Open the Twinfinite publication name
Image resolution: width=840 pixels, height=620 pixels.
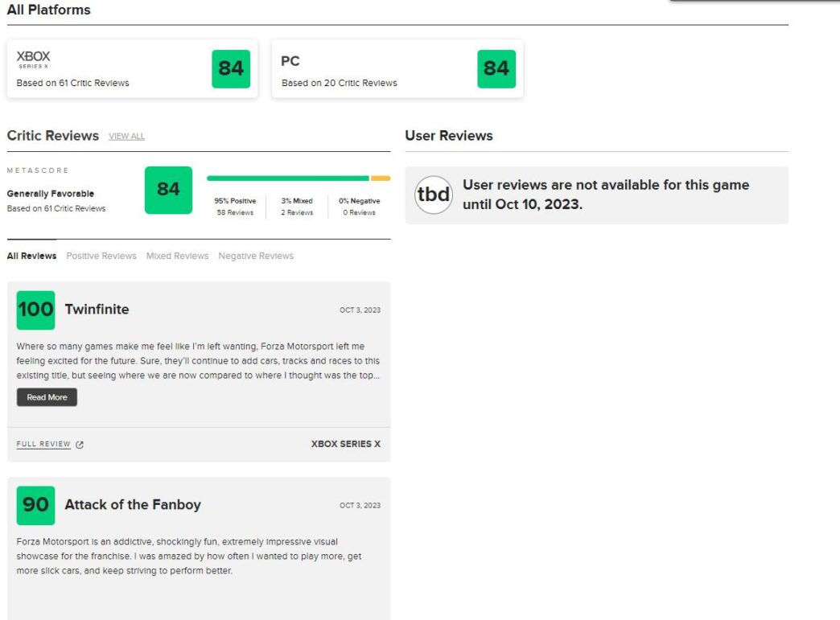97,310
